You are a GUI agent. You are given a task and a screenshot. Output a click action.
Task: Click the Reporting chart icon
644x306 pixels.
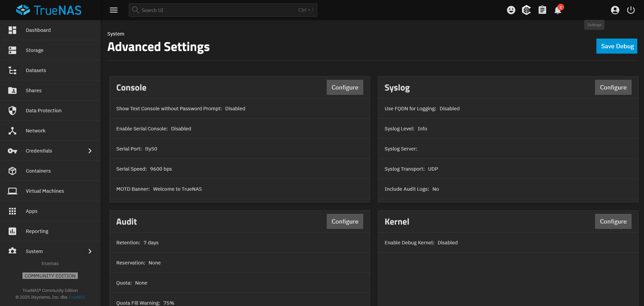[x=12, y=231]
